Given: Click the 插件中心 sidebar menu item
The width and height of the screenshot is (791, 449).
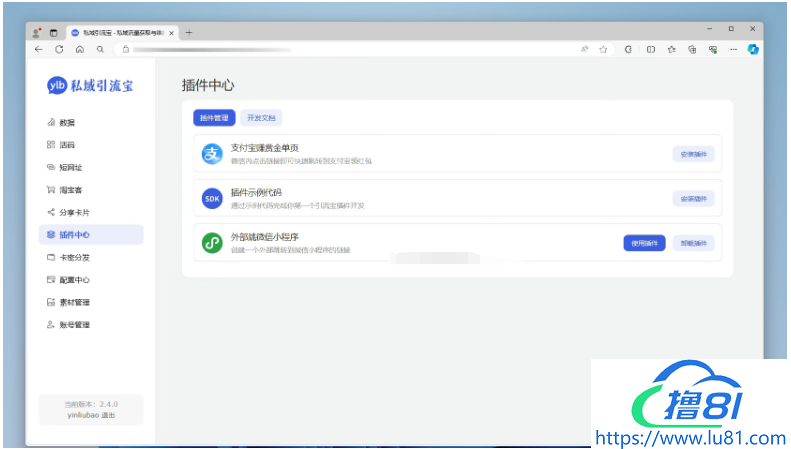Looking at the screenshot, I should [x=74, y=235].
